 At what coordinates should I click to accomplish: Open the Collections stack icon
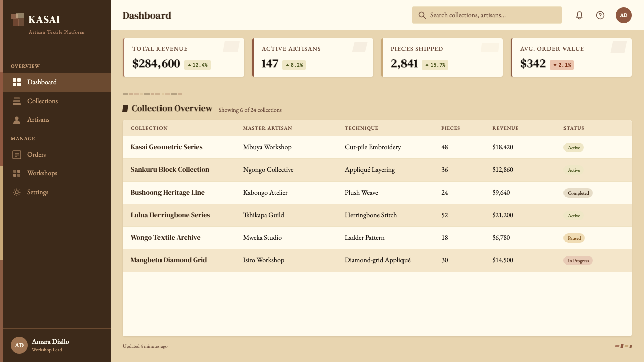[x=17, y=101]
